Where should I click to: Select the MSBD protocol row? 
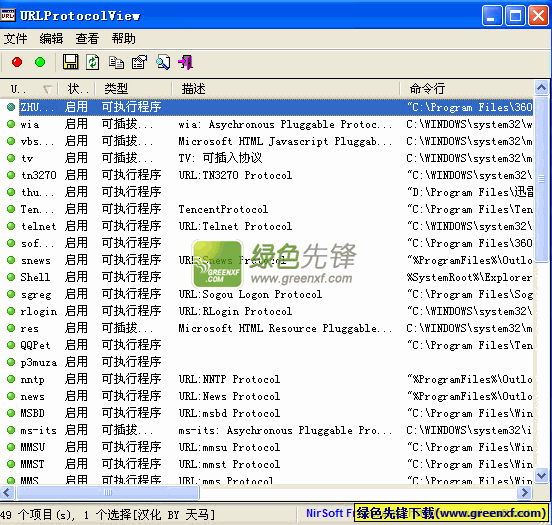pos(266,413)
